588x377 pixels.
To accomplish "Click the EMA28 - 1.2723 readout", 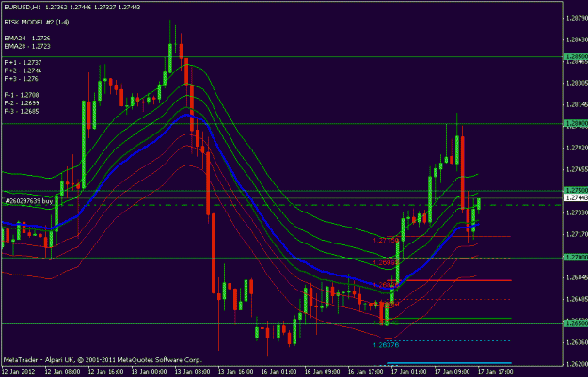I will pos(27,46).
